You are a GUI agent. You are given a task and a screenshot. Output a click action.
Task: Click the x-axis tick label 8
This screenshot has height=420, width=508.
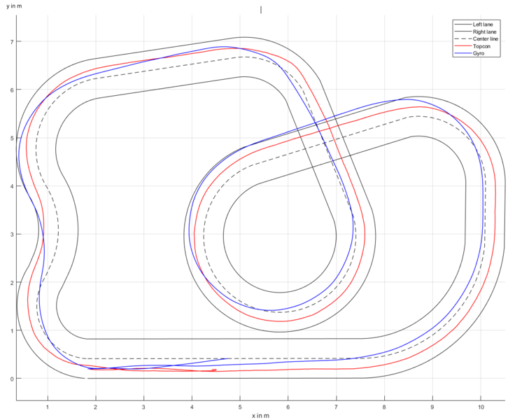tap(384, 407)
